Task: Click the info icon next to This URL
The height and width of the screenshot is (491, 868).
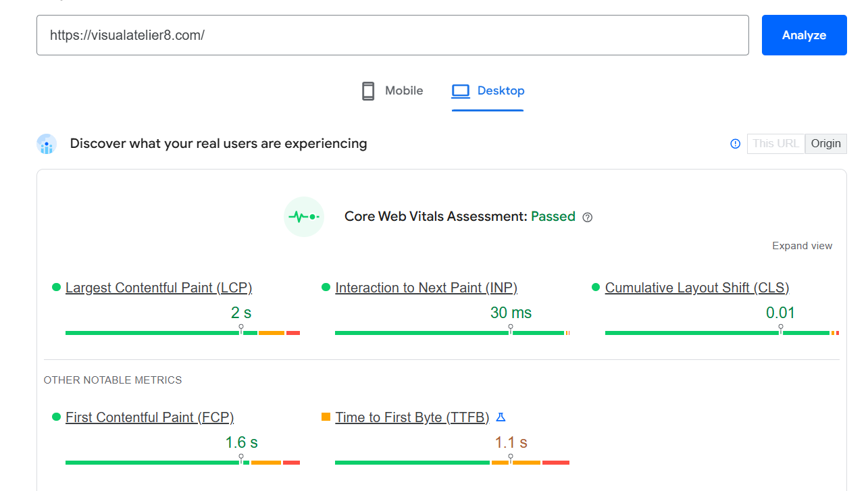Action: [736, 144]
